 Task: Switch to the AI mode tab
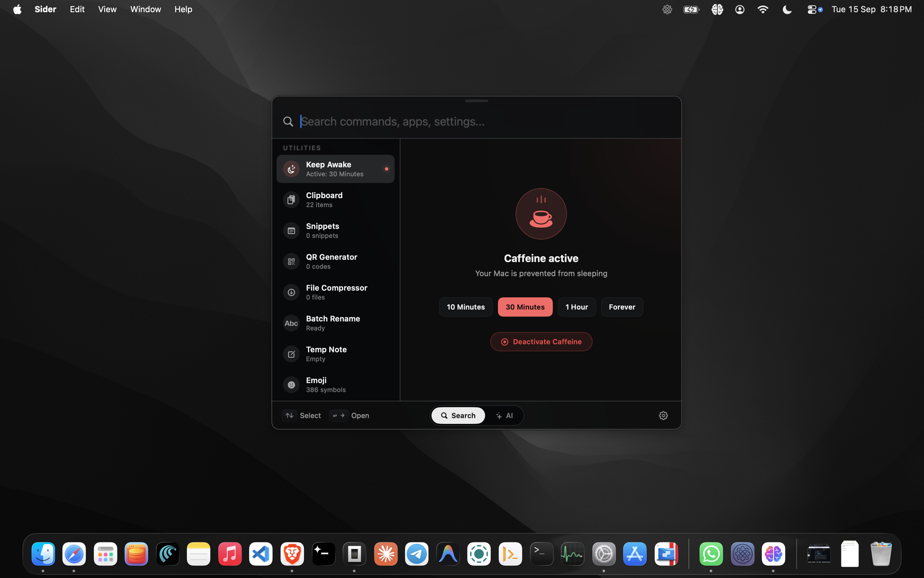pos(504,416)
